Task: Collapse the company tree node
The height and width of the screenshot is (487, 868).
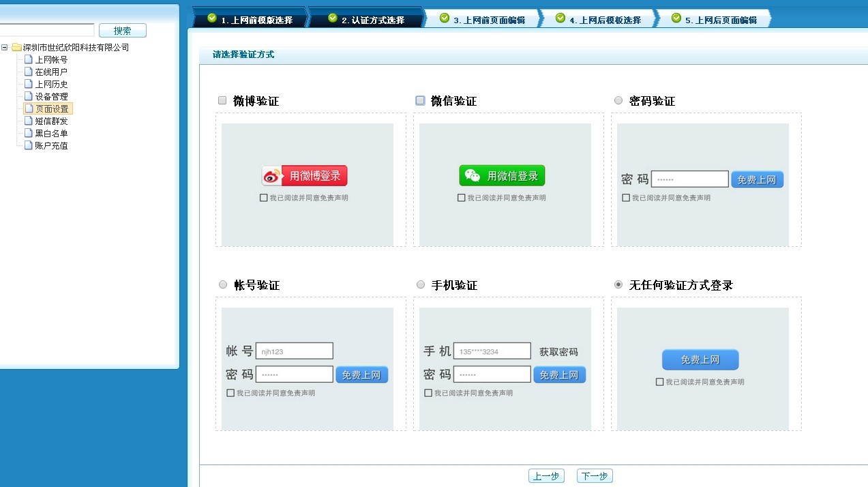Action: (x=5, y=47)
